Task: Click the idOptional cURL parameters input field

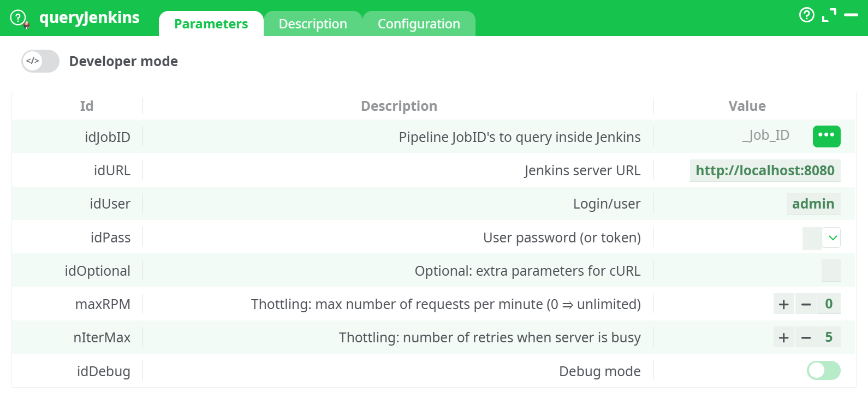Action: click(x=831, y=270)
